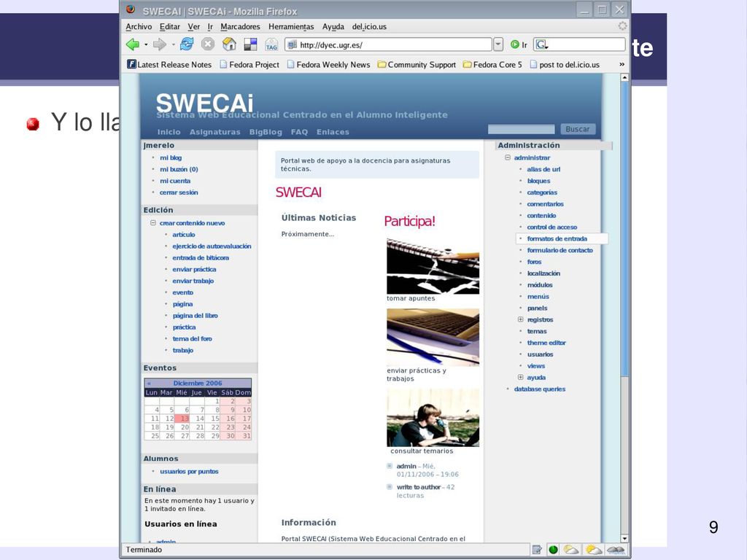Open the mi blog link
Image resolution: width=747 pixels, height=560 pixels.
click(x=171, y=157)
